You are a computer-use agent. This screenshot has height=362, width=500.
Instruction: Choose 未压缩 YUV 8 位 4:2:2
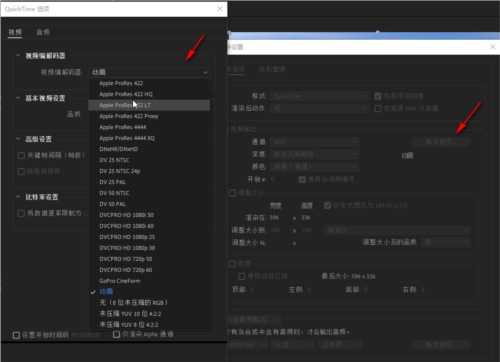[149, 324]
